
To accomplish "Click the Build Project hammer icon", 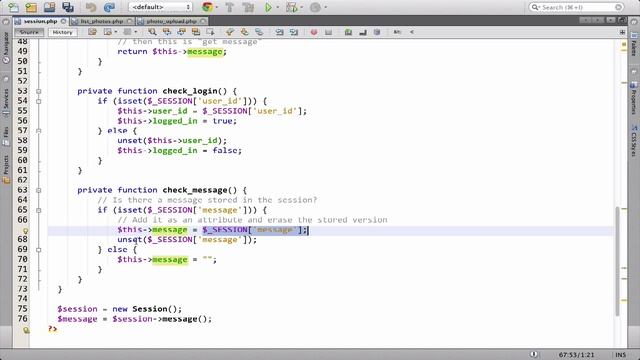I will (230, 7).
